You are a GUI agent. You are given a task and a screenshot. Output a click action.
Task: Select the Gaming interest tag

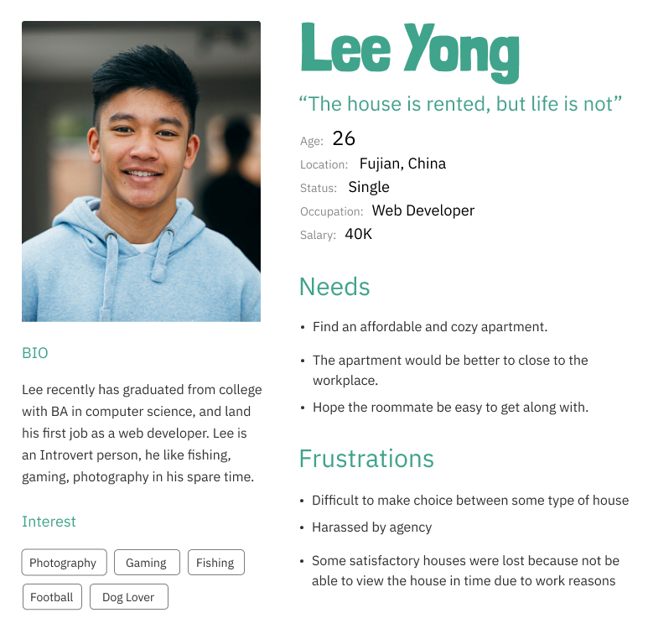[146, 563]
